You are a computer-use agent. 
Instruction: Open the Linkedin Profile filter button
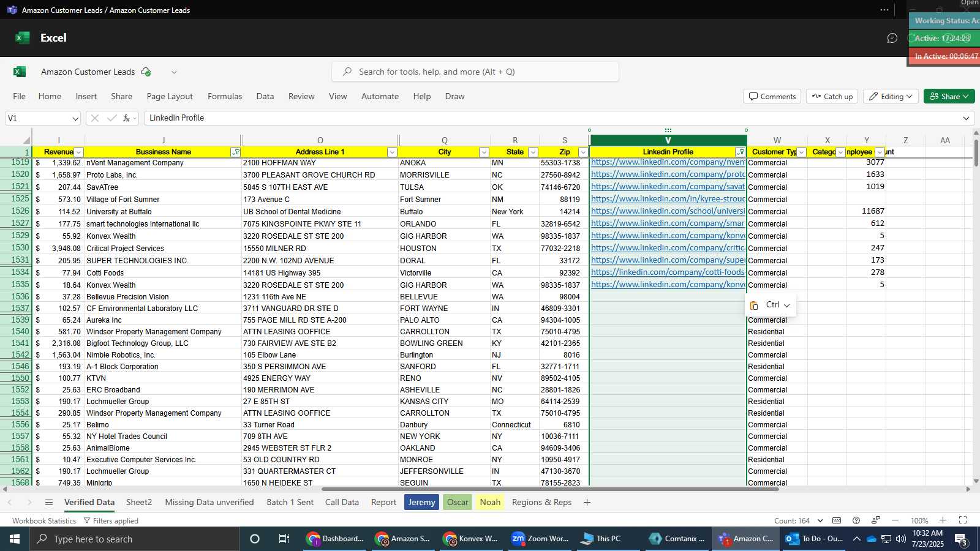(741, 152)
